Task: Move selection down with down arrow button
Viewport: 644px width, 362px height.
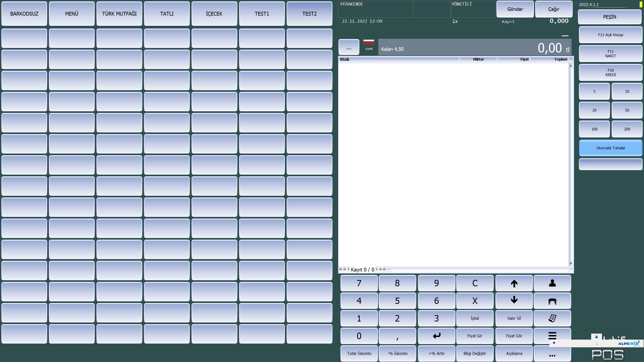Action: pyautogui.click(x=514, y=301)
